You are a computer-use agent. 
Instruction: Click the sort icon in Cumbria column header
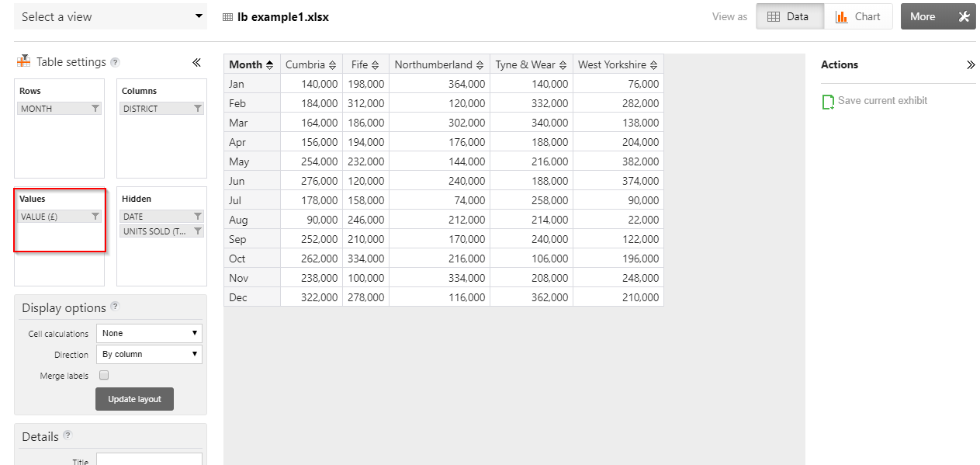click(x=333, y=65)
